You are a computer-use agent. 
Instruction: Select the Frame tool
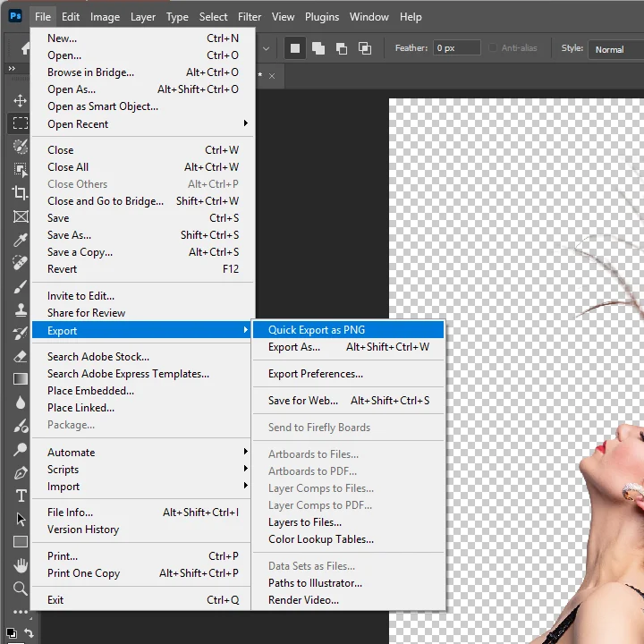tap(20, 216)
